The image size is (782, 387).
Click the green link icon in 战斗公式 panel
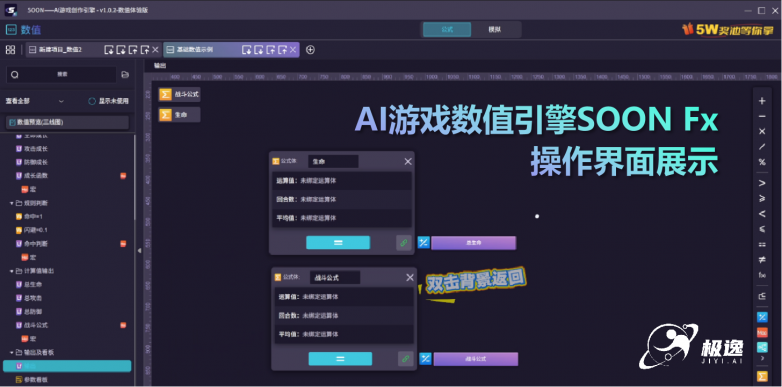click(406, 359)
